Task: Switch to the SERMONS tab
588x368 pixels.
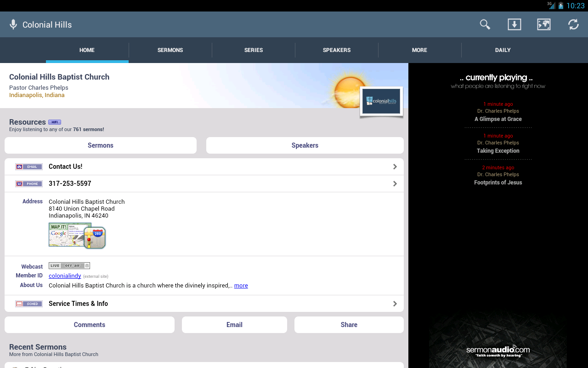Action: click(x=170, y=50)
